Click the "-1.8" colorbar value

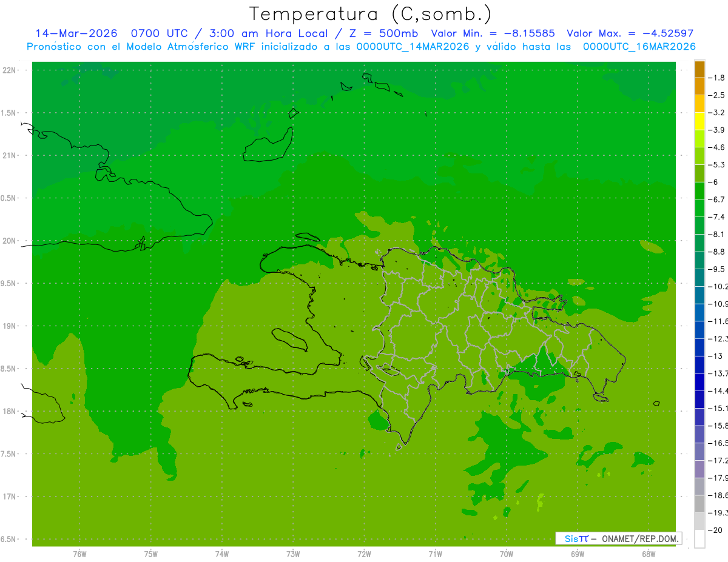pos(716,78)
